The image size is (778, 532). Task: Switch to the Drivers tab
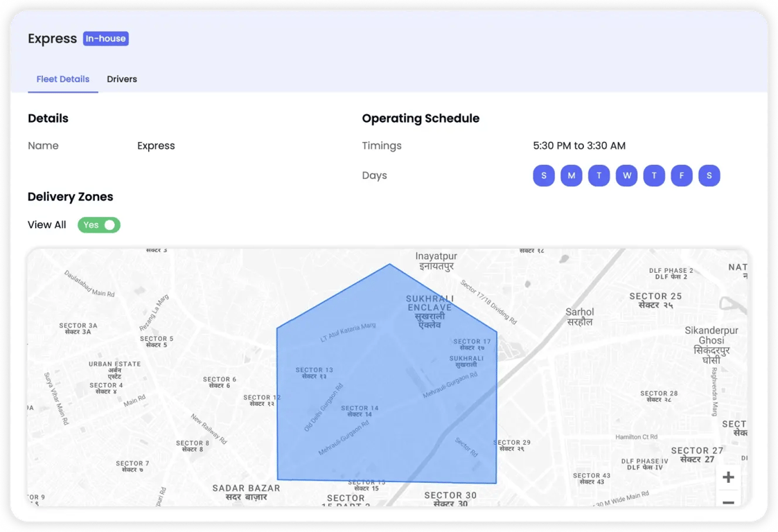click(121, 79)
